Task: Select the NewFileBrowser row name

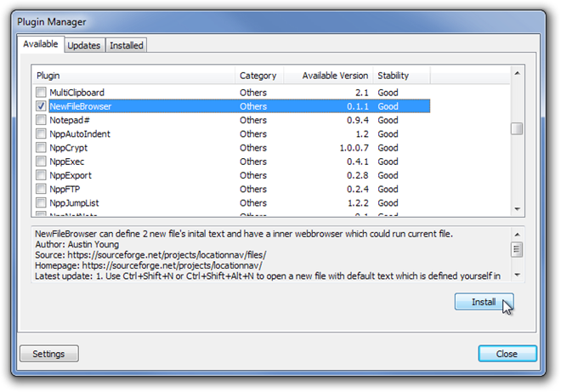Action: click(x=81, y=106)
